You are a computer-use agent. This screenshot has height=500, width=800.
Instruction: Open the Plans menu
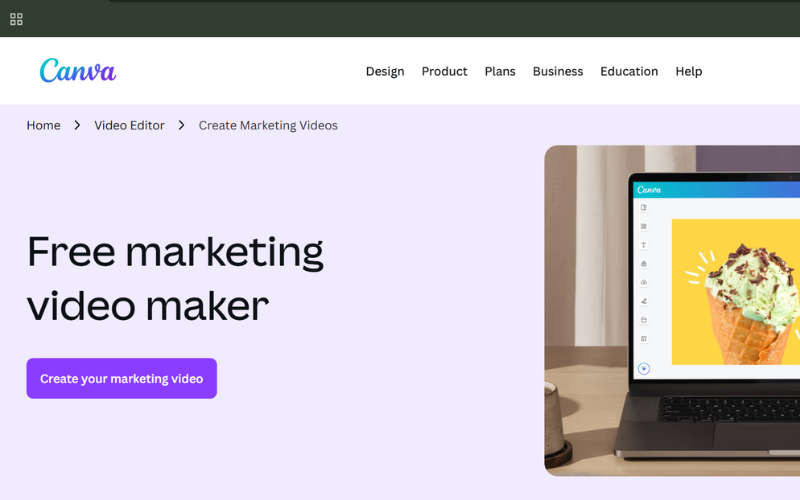click(x=499, y=71)
